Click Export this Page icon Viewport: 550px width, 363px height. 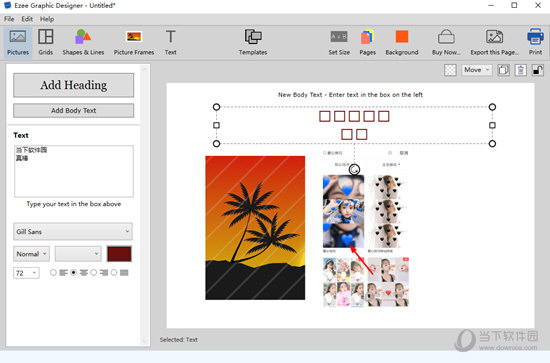494,37
